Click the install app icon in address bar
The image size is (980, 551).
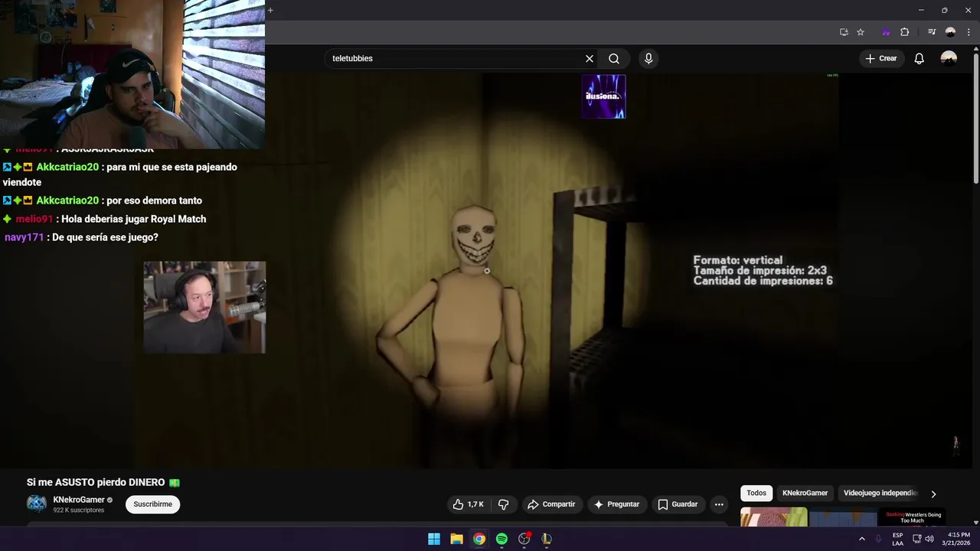pos(844,32)
